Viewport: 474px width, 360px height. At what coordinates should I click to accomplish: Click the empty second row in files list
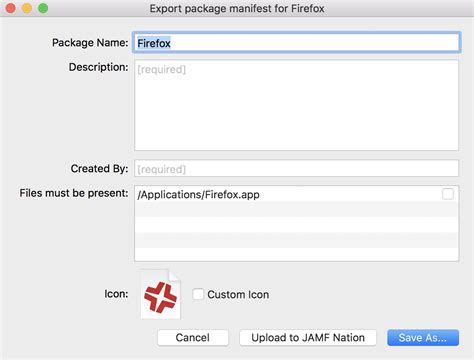click(297, 209)
